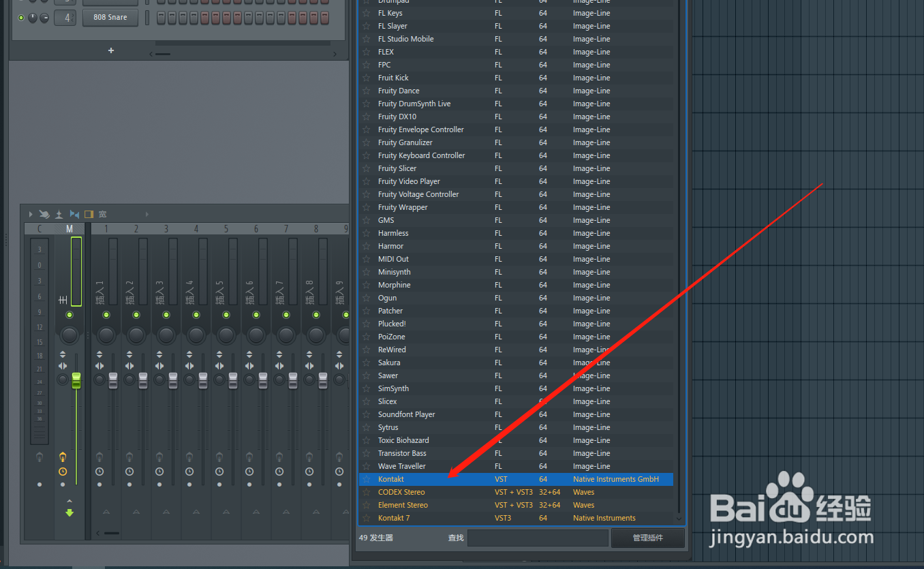
Task: Adjust insert 1 volume fader
Action: click(x=113, y=380)
